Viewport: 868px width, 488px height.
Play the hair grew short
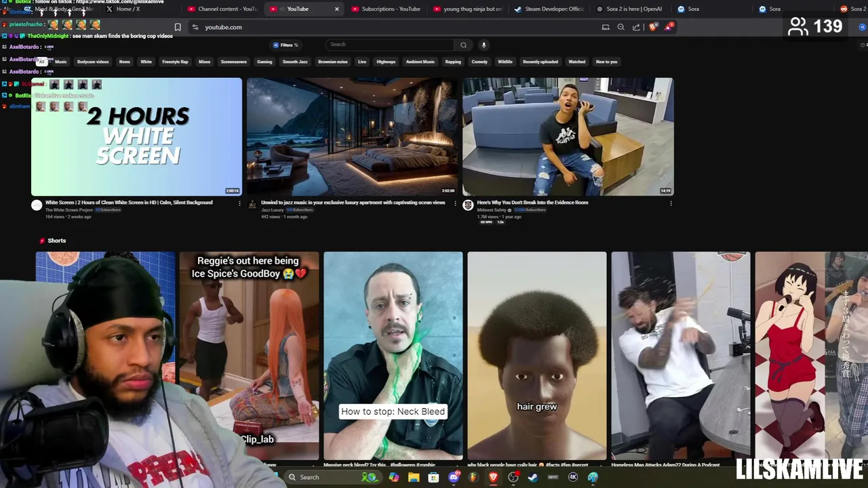coord(537,356)
